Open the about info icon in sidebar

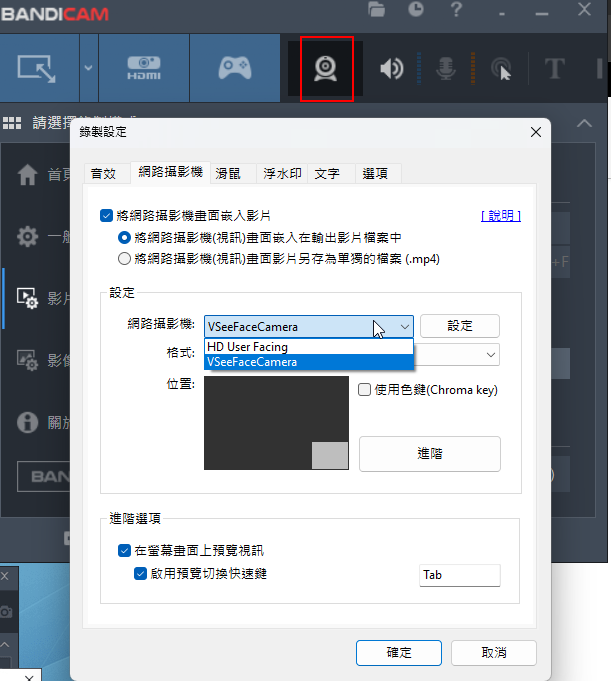(x=27, y=422)
